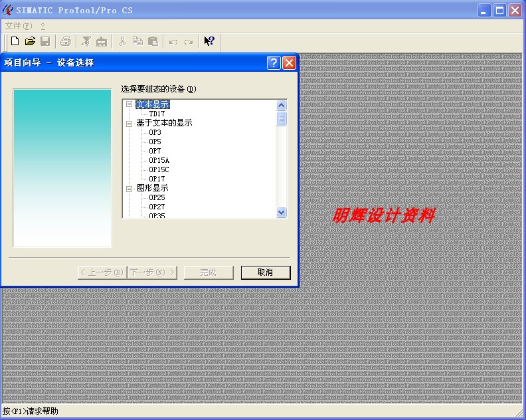Image resolution: width=526 pixels, height=420 pixels.
Task: Select the OP3 device
Action: [x=155, y=132]
